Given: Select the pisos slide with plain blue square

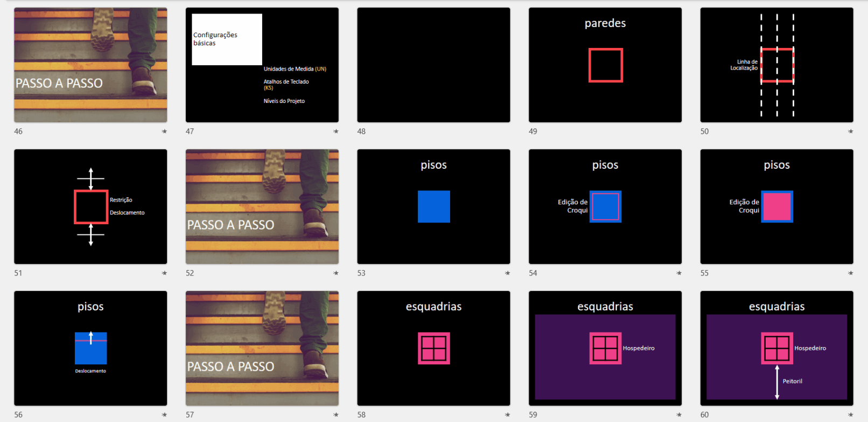Looking at the screenshot, I should pos(433,206).
